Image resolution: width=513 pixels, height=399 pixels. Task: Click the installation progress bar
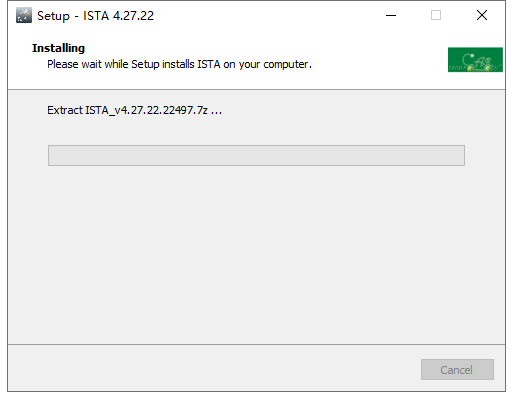(x=256, y=155)
